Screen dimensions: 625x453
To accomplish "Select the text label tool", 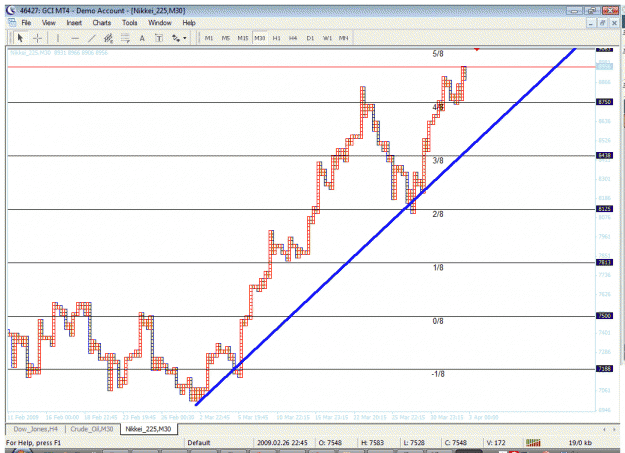I will click(159, 38).
